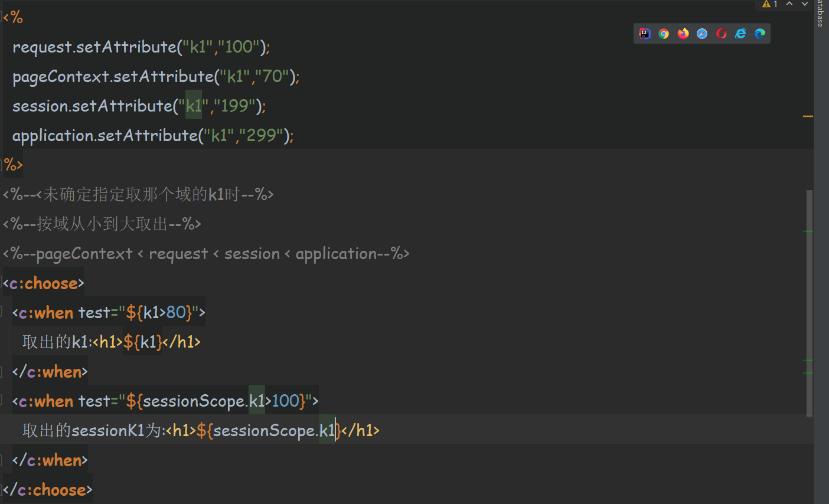Open page in Firefox browser
829x504 pixels.
pos(683,34)
